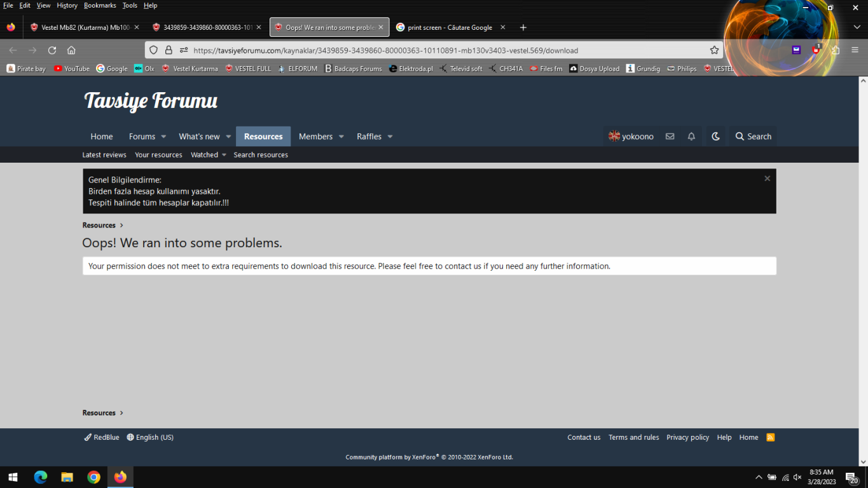Expand the Watched submenu dropdown

tap(224, 155)
